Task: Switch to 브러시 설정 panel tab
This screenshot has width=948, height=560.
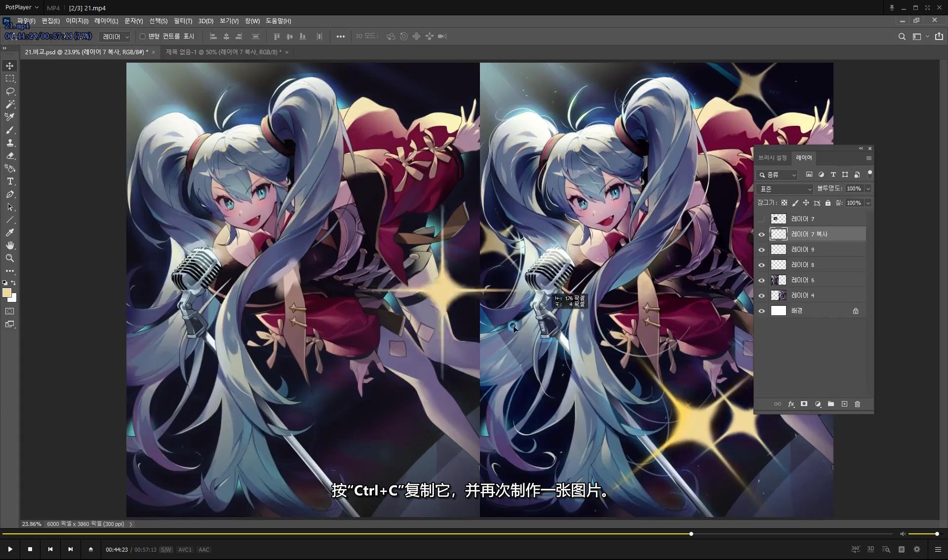Action: tap(772, 158)
